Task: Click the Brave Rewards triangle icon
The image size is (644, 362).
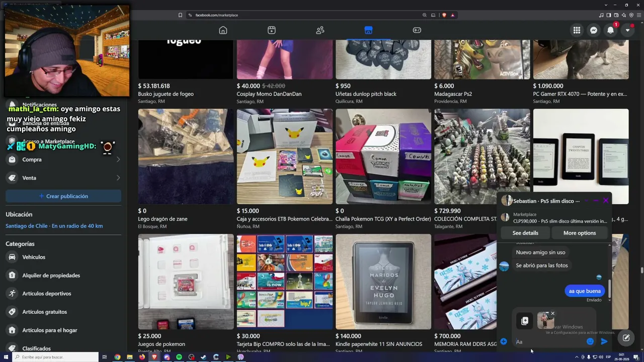Action: [x=452, y=15]
